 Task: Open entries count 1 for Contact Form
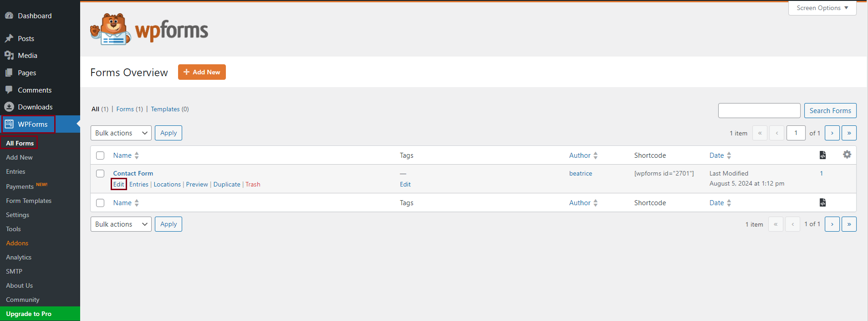[x=822, y=173]
